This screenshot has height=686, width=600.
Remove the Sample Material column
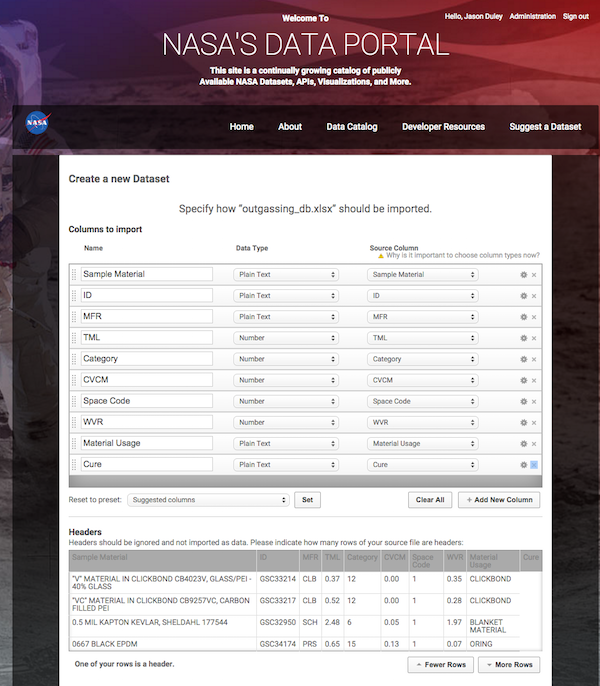pos(534,275)
